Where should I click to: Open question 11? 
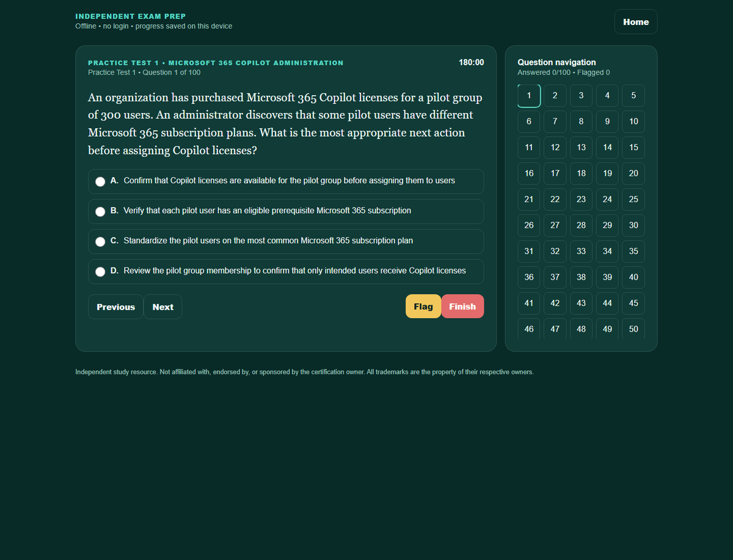(x=529, y=147)
